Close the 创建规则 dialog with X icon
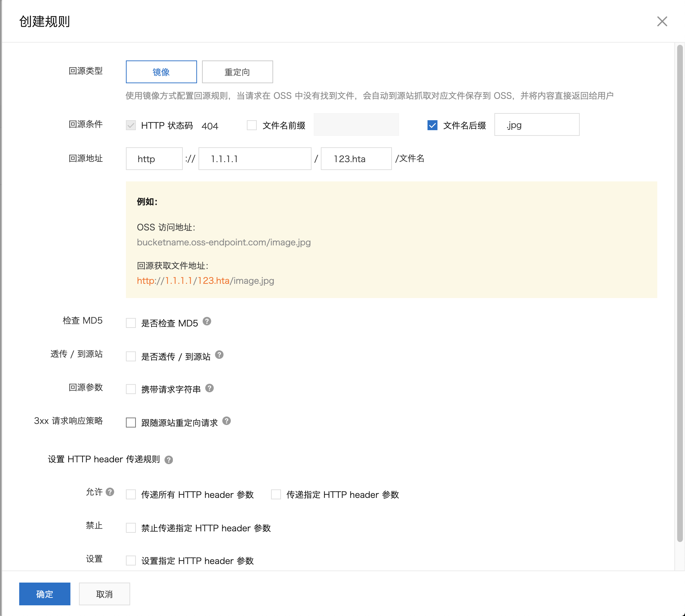The width and height of the screenshot is (685, 616). [x=662, y=21]
